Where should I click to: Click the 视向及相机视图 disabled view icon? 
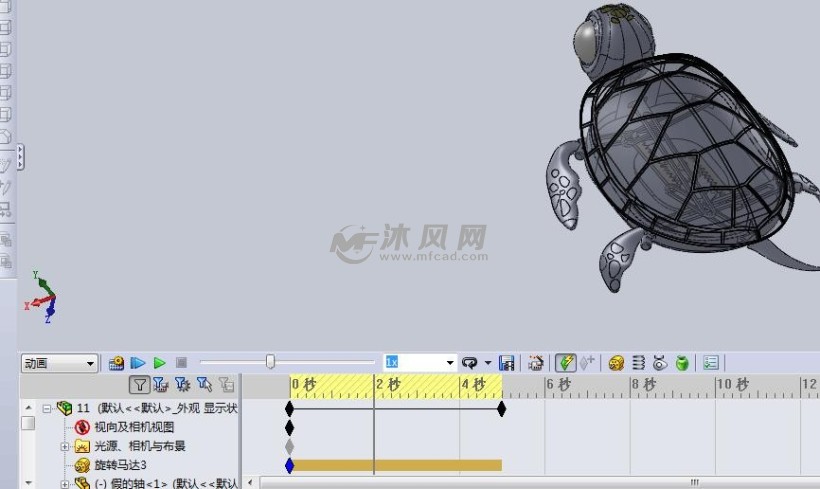[82, 427]
